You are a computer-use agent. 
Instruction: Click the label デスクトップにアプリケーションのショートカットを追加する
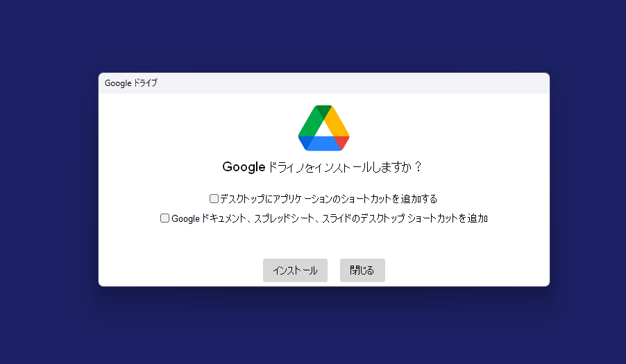click(x=328, y=199)
